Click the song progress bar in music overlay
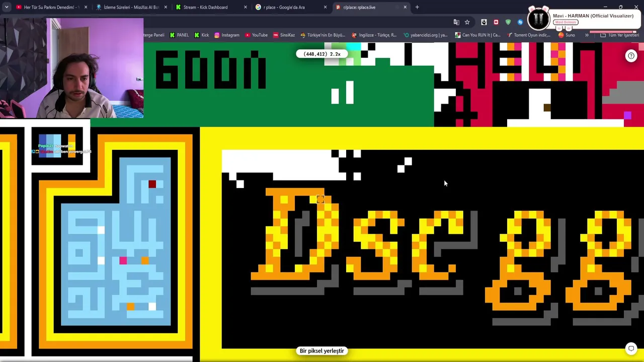 (612, 32)
